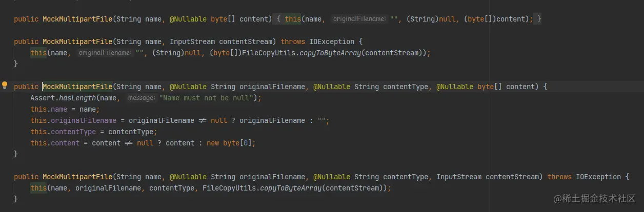The width and height of the screenshot is (644, 212).
Task: Click the "this.contentType = contentType;" statement
Action: (94, 132)
